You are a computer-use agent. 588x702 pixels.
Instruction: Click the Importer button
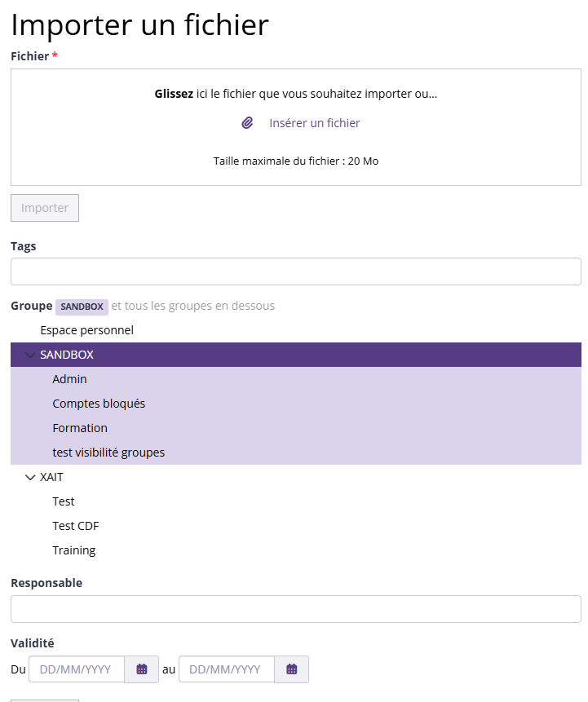pos(45,208)
